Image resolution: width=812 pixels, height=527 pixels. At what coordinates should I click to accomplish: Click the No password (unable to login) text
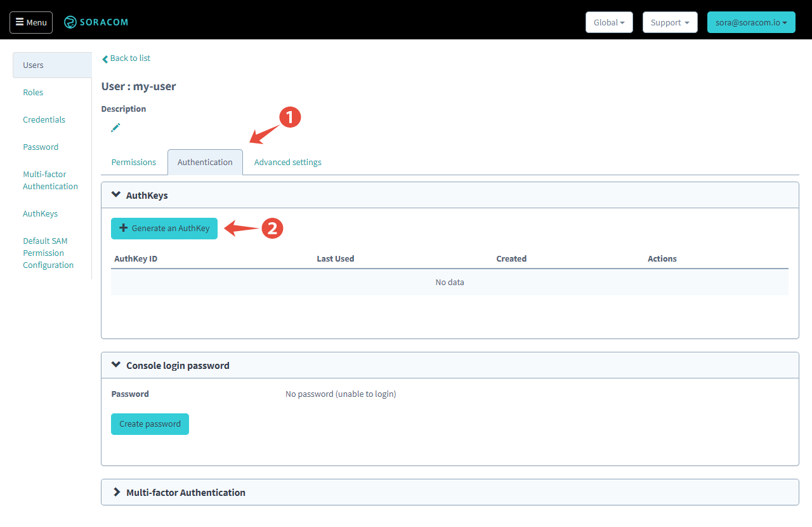coord(341,394)
